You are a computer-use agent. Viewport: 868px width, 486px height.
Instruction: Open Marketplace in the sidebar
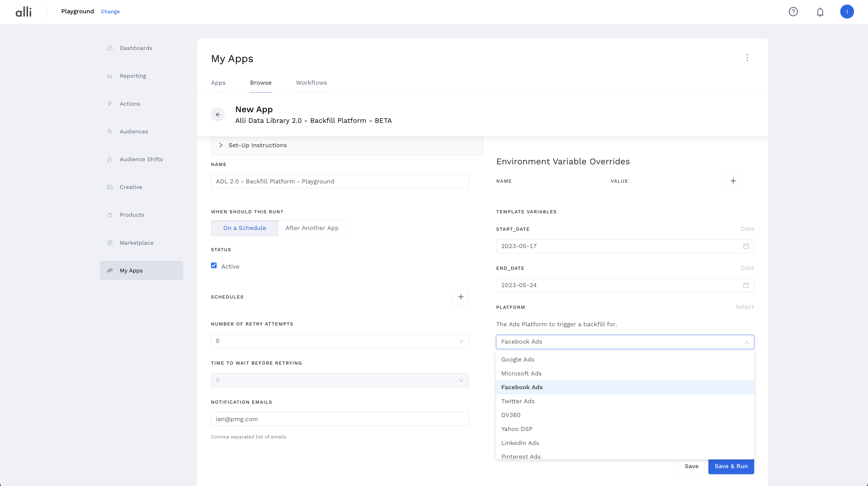(136, 243)
